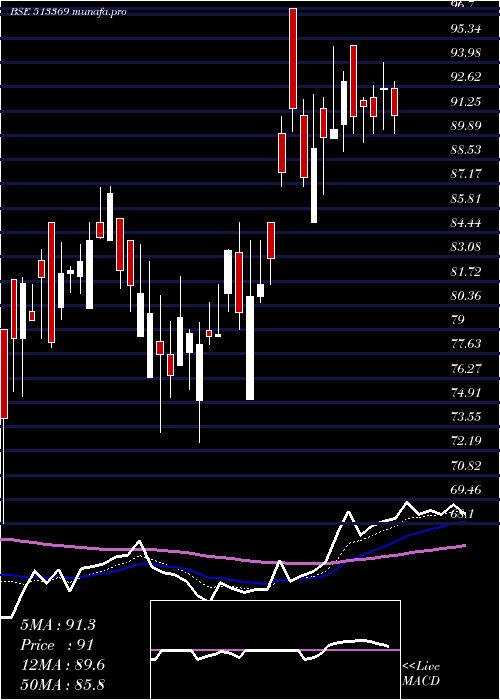The image size is (500, 700).
Task: Select the 93.98 price axis label
Action: [x=467, y=53]
